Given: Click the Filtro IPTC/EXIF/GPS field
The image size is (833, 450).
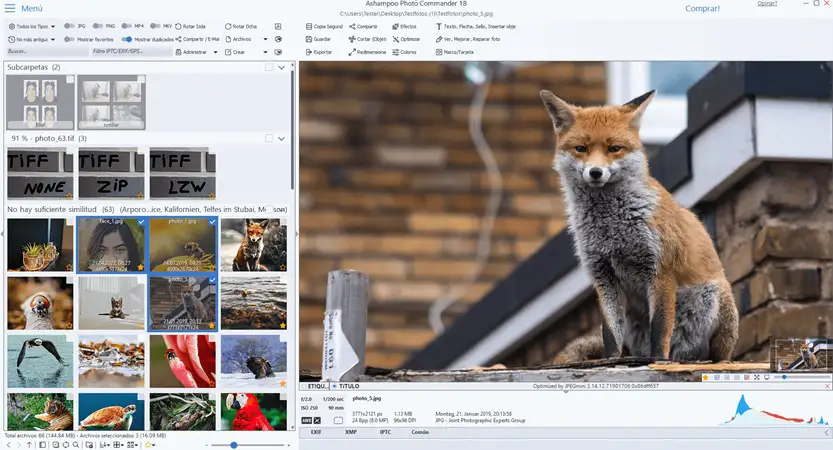Looking at the screenshot, I should [x=132, y=52].
